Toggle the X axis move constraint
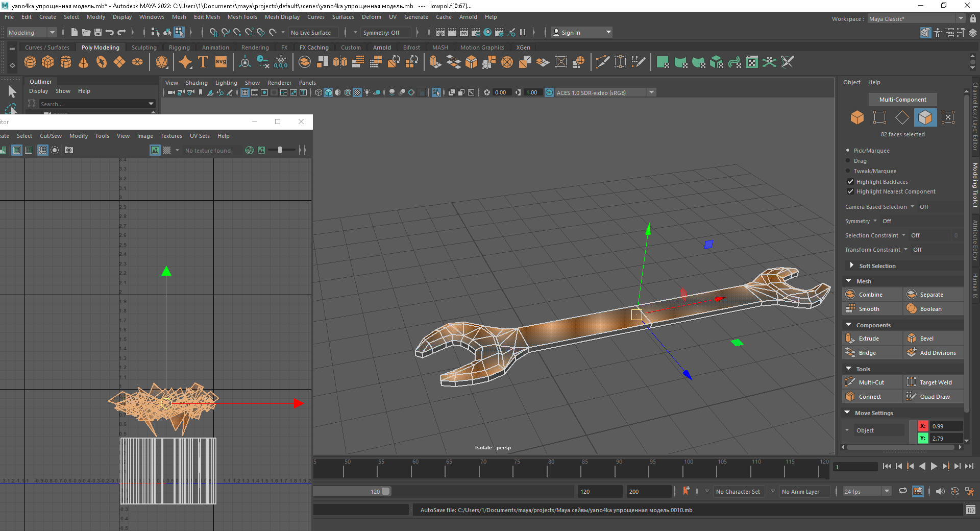The image size is (980, 531). point(923,426)
